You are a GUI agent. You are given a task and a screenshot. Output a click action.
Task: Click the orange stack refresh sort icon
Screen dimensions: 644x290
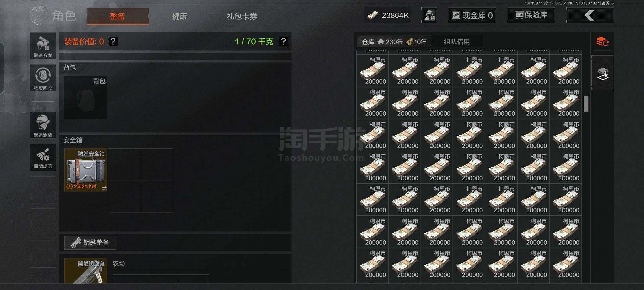point(602,42)
